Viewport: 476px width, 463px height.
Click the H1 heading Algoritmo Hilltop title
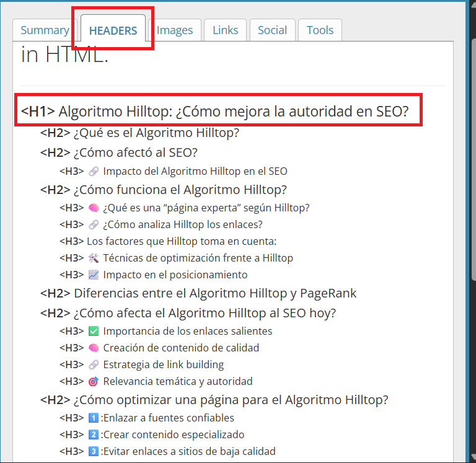[x=233, y=112]
